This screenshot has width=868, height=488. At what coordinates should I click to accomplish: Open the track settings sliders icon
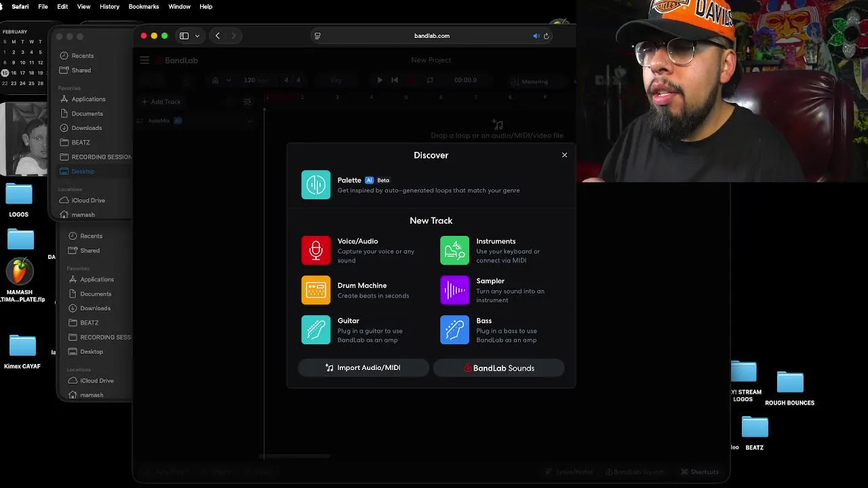(x=248, y=102)
